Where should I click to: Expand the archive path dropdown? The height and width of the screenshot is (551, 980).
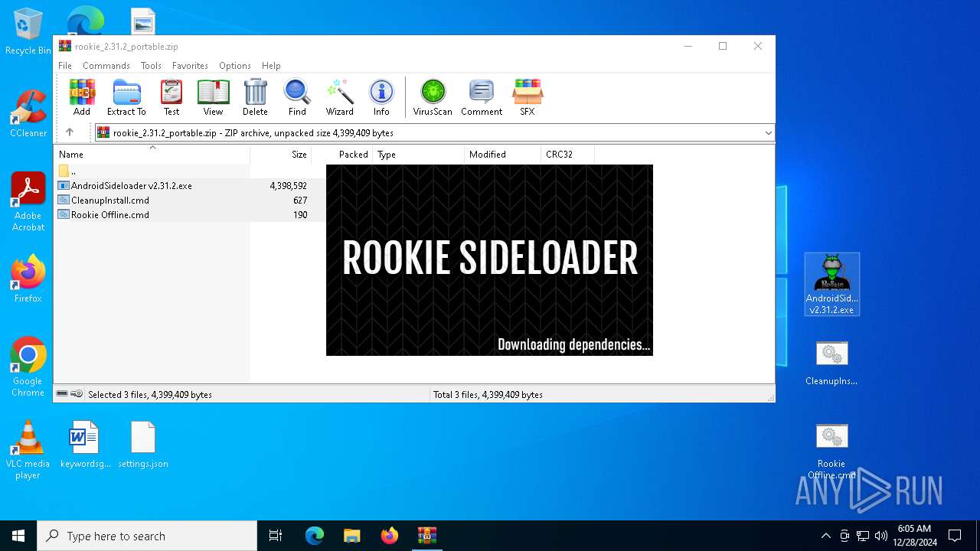[x=768, y=133]
